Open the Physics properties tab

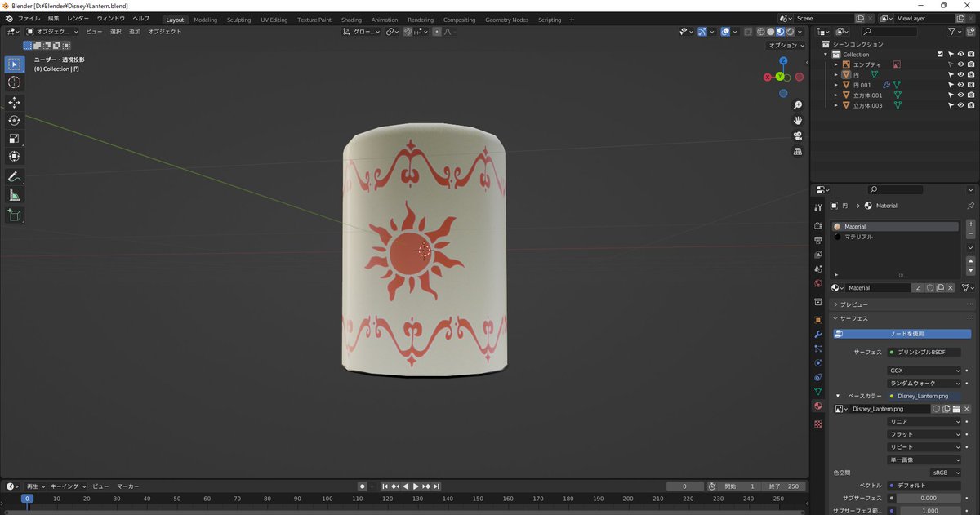coord(817,363)
